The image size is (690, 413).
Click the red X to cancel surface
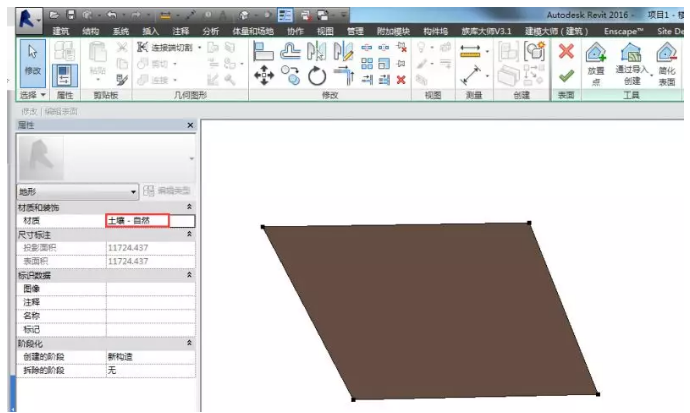566,52
